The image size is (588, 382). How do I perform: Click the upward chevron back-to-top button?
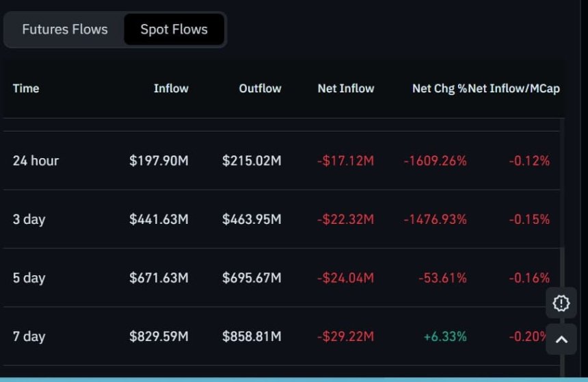tap(561, 340)
